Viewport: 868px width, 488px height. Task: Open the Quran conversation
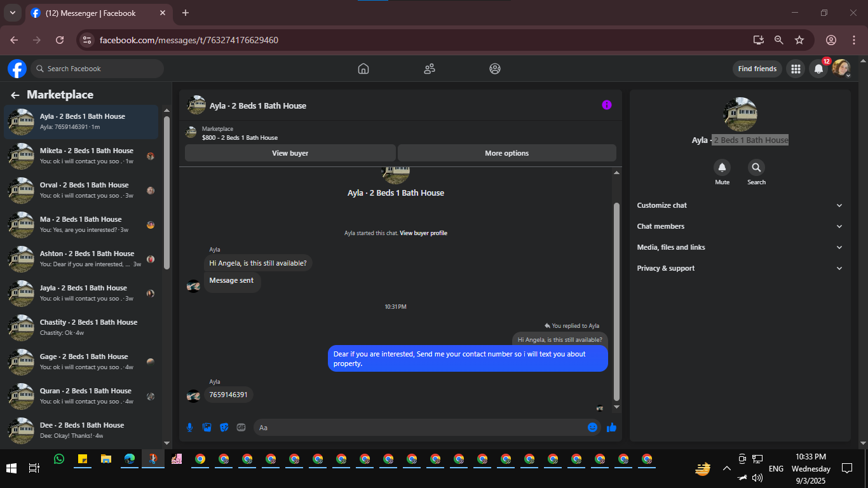[81, 396]
